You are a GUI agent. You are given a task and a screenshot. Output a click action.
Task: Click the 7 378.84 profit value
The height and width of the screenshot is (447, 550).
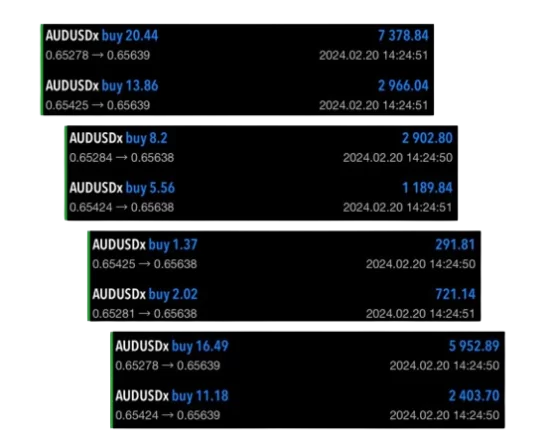(403, 35)
